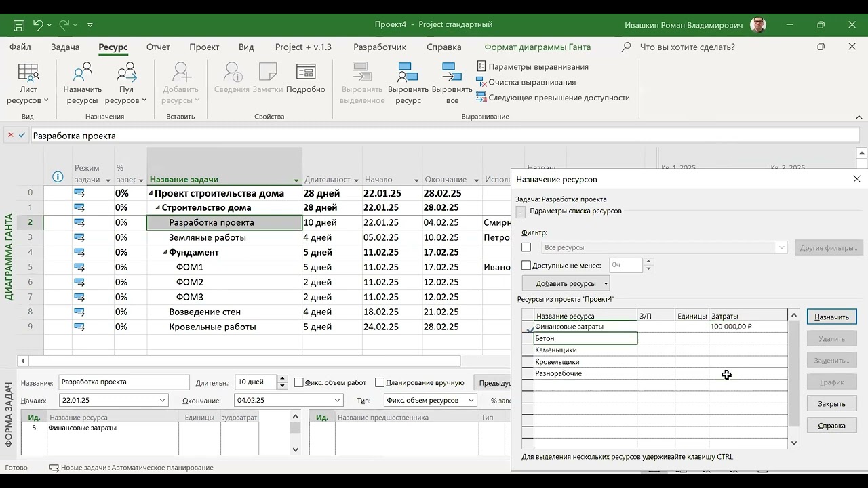The image size is (868, 488).
Task: Click the cancel X in formula bar
Action: coord(11,135)
